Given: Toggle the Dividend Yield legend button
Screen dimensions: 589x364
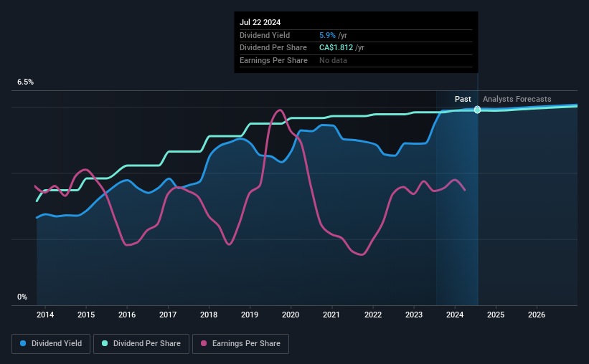Looking at the screenshot, I should (x=51, y=344).
